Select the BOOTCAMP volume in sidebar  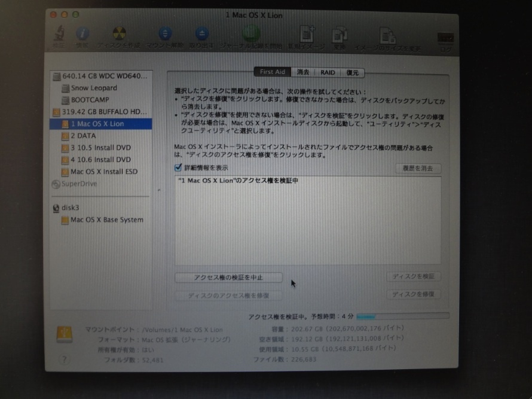[x=90, y=100]
